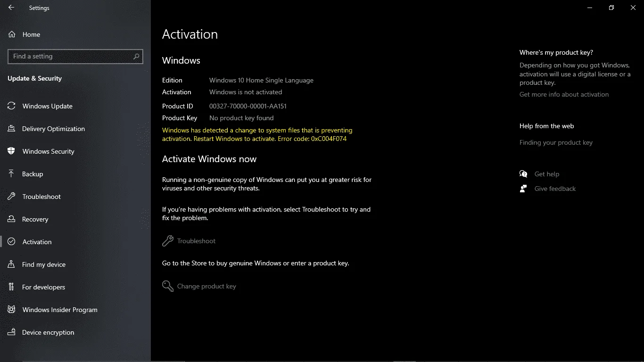Screen dimensions: 644x362
Task: Click the Find my device icon
Action: click(12, 264)
